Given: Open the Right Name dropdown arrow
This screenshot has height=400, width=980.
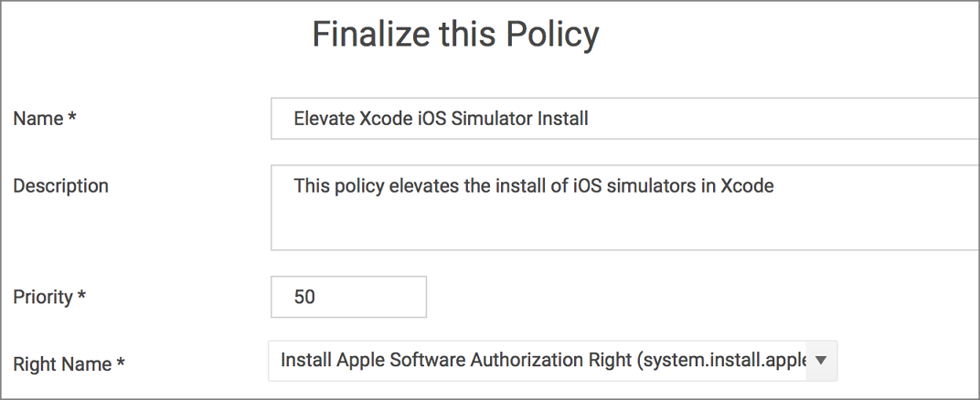Looking at the screenshot, I should tap(821, 361).
